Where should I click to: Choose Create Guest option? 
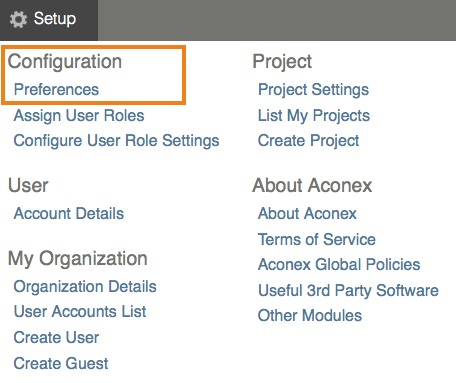61,363
